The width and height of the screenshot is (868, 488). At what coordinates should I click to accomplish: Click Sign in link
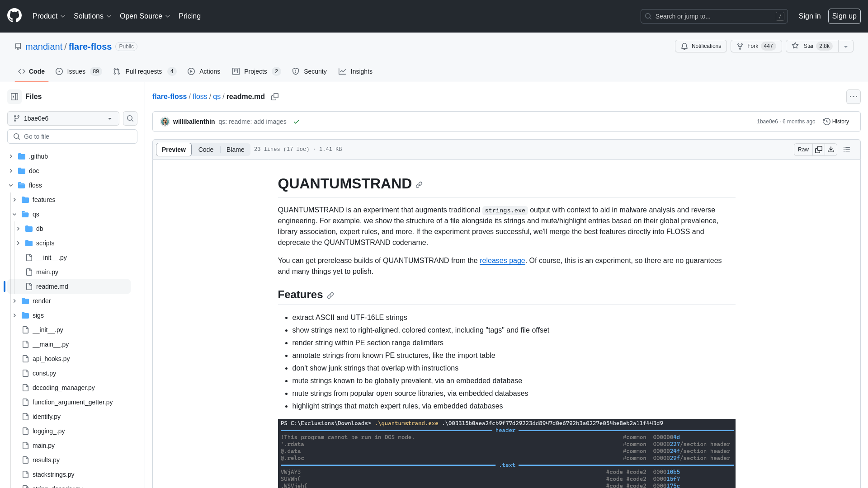[809, 16]
